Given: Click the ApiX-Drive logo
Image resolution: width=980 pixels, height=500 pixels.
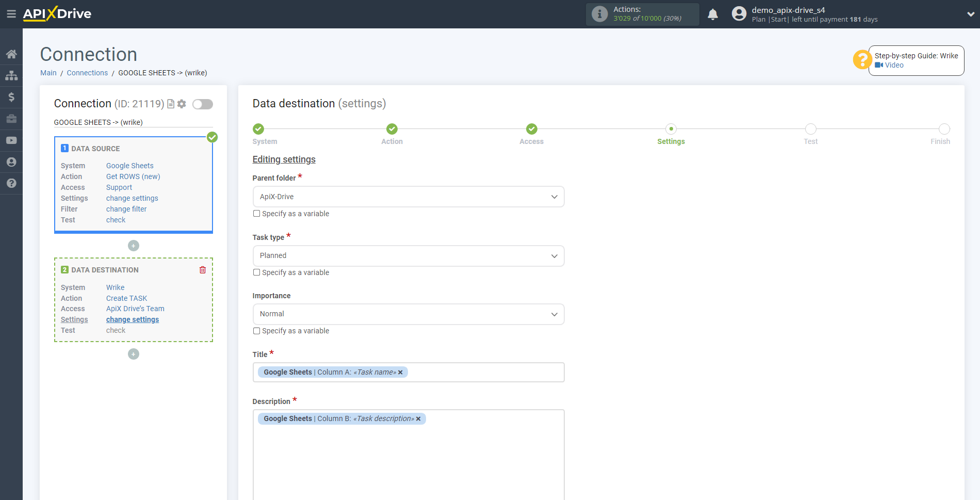Looking at the screenshot, I should point(57,14).
